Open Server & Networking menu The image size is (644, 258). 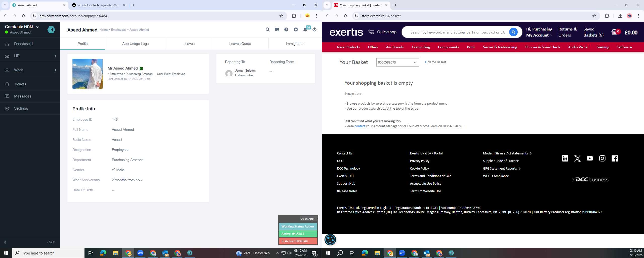coord(500,47)
